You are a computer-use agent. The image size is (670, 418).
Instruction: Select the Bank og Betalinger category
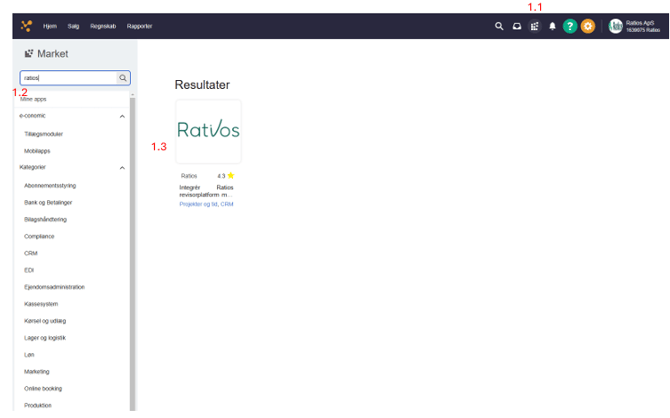point(48,202)
